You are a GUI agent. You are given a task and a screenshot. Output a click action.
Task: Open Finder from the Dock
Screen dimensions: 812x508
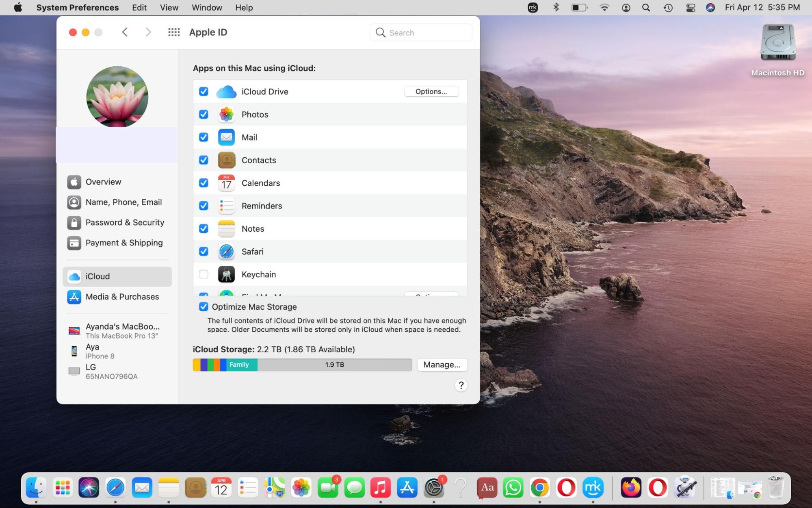(x=36, y=487)
